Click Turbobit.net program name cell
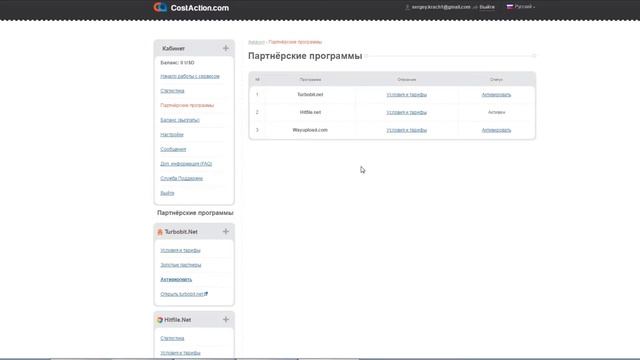 point(310,94)
